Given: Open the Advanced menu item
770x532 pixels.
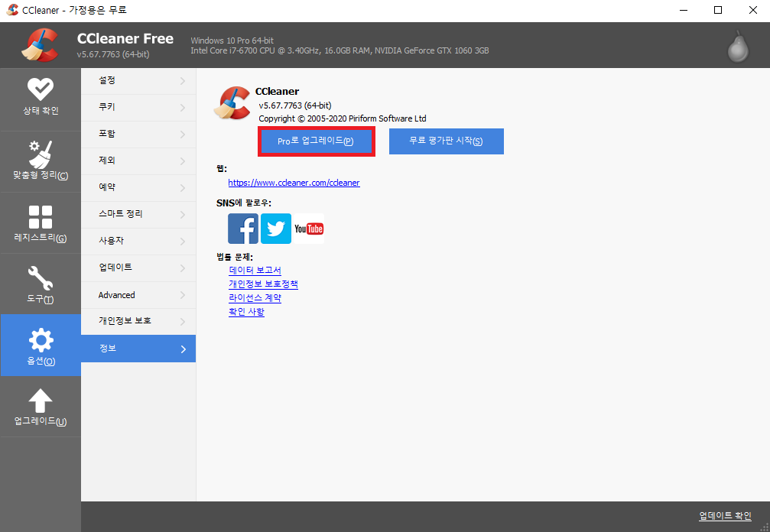Looking at the screenshot, I should click(x=138, y=295).
